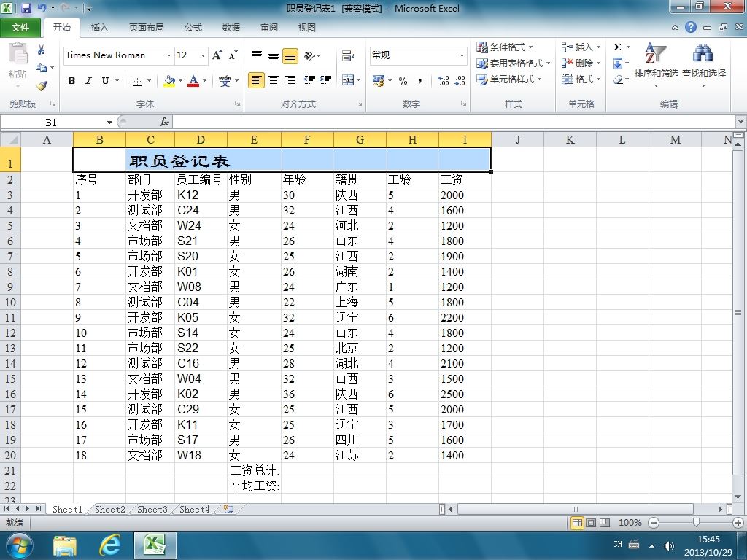Open the Times New Roman font dropdown
Viewport: 747px width, 560px height.
[169, 55]
